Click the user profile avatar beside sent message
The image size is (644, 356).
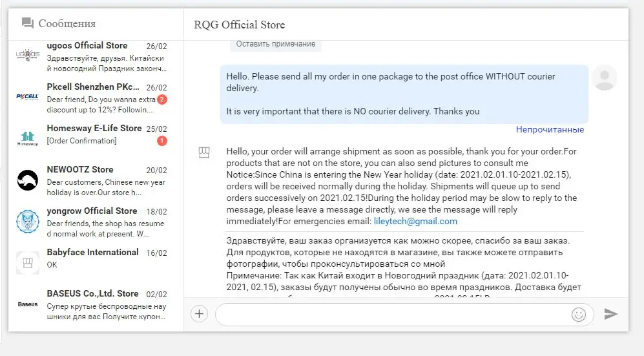point(605,78)
